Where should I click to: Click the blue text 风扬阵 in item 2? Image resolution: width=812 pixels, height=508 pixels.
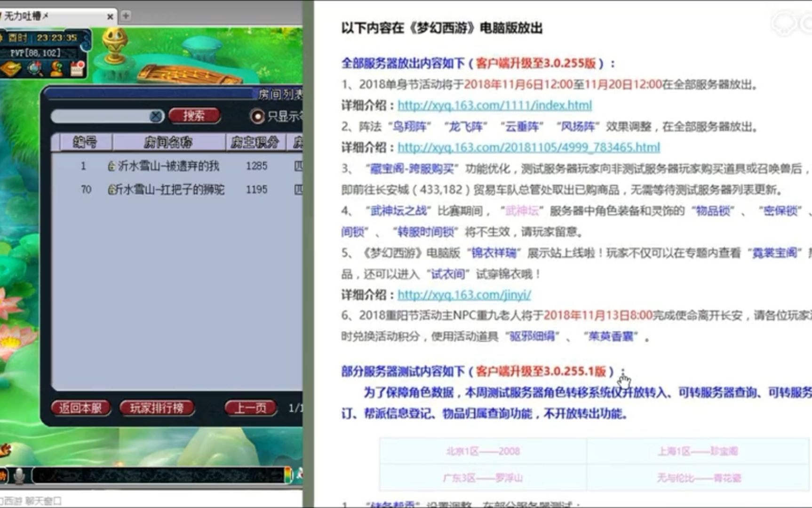[x=578, y=127]
